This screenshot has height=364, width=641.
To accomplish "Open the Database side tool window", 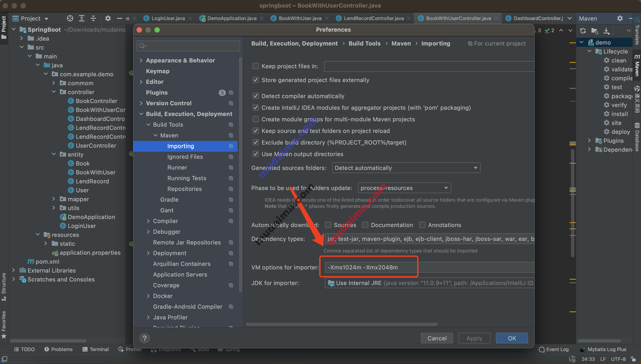I will pos(637,137).
